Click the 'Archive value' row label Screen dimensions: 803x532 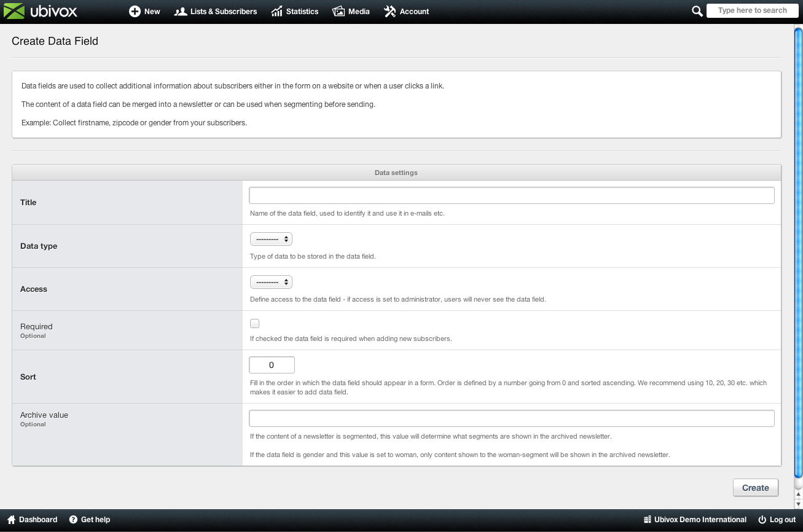44,415
